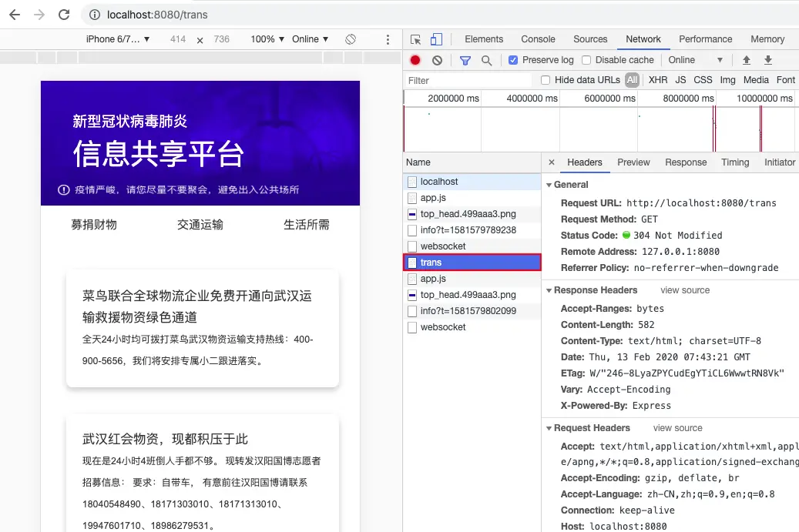Open the 交通运输 page tab
Viewport: 799px width, 532px height.
click(x=200, y=225)
